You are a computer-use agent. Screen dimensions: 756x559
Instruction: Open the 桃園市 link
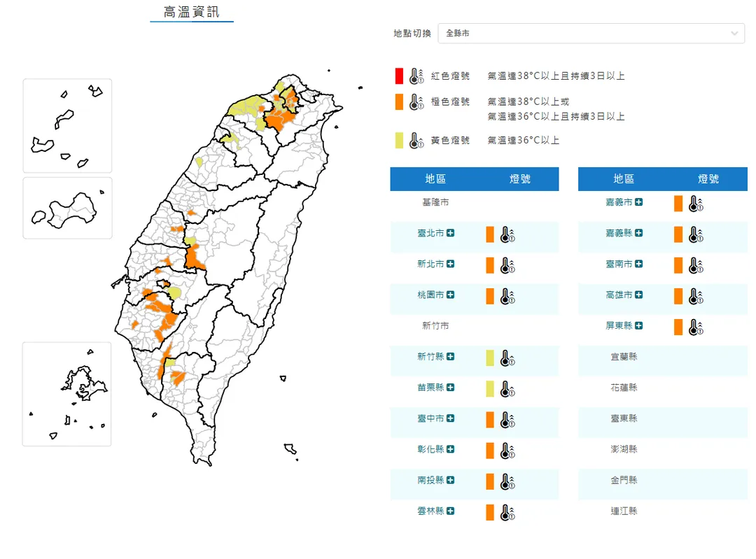pyautogui.click(x=430, y=295)
